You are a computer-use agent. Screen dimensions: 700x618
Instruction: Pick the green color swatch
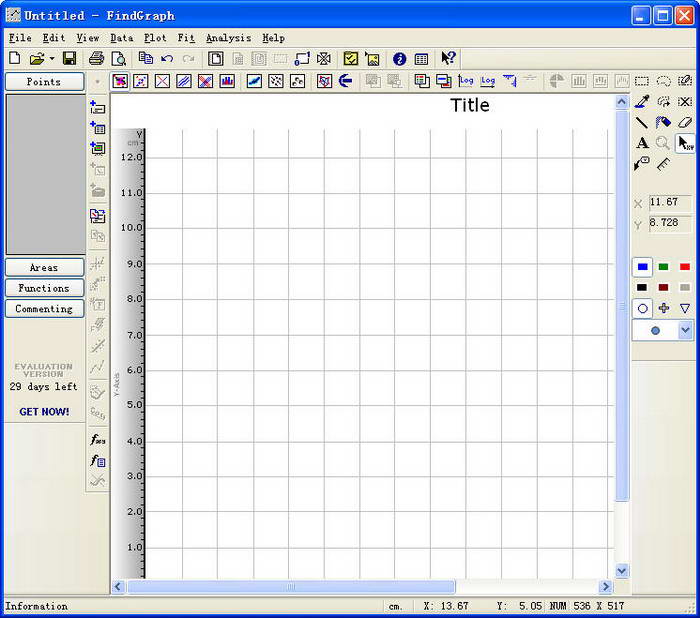(663, 267)
